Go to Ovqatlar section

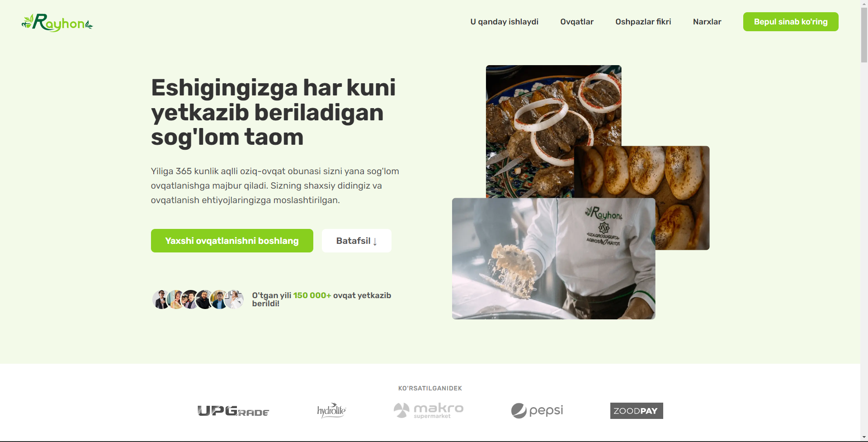click(x=577, y=22)
